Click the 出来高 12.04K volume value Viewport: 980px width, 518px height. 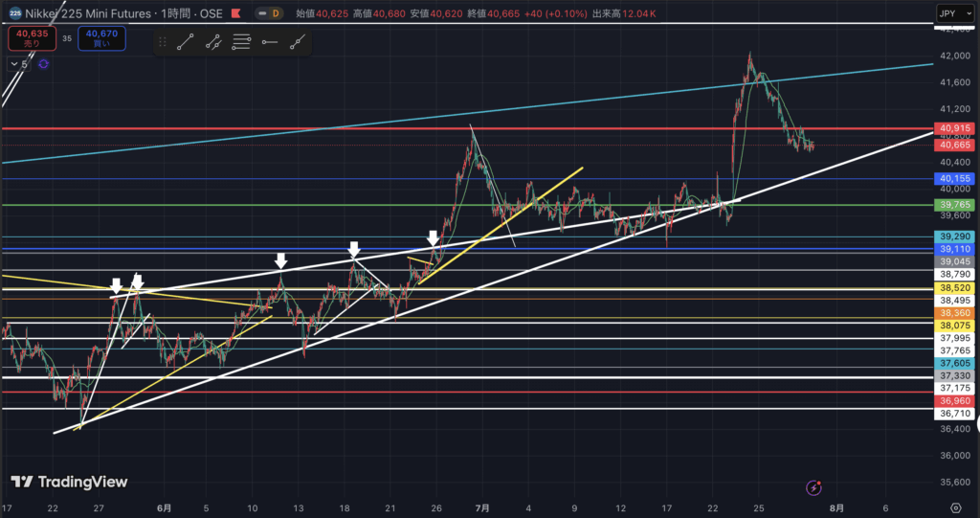pyautogui.click(x=624, y=13)
